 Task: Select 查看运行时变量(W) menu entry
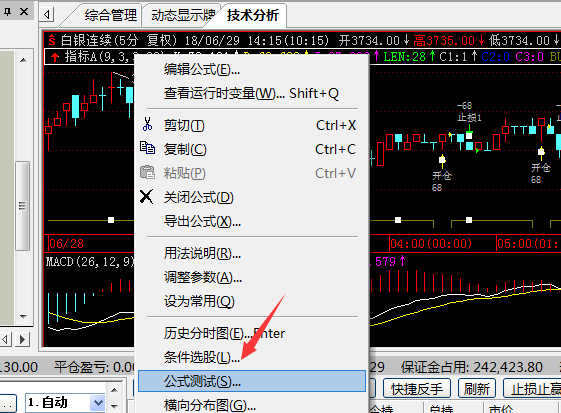click(251, 93)
